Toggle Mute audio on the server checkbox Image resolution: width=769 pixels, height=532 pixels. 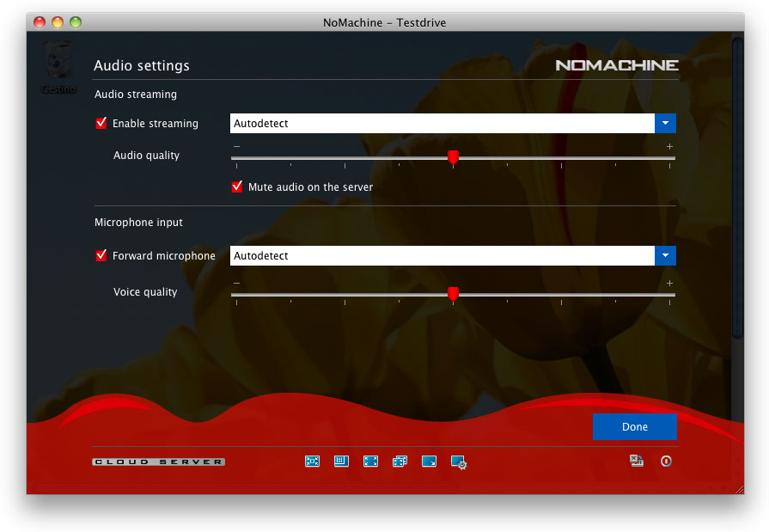(237, 187)
